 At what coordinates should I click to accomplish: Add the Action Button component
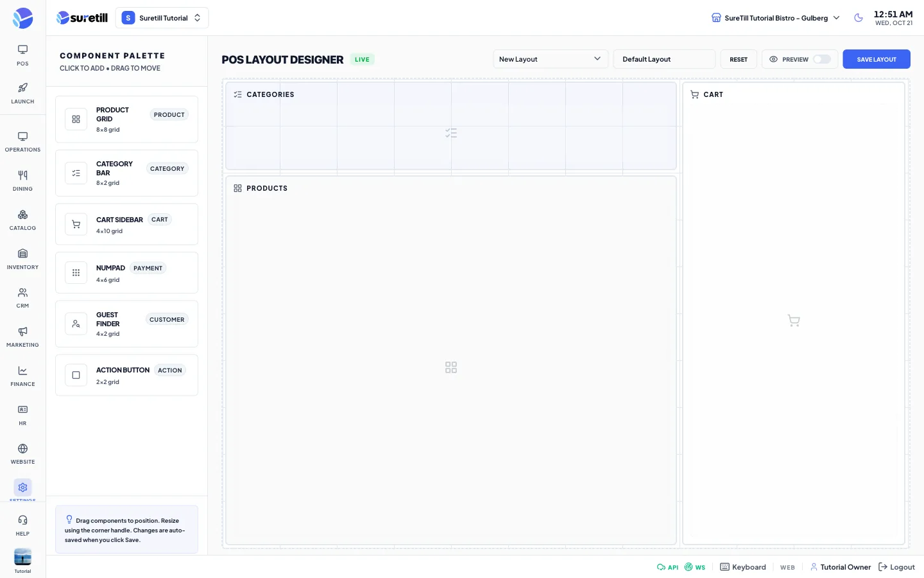click(x=126, y=375)
